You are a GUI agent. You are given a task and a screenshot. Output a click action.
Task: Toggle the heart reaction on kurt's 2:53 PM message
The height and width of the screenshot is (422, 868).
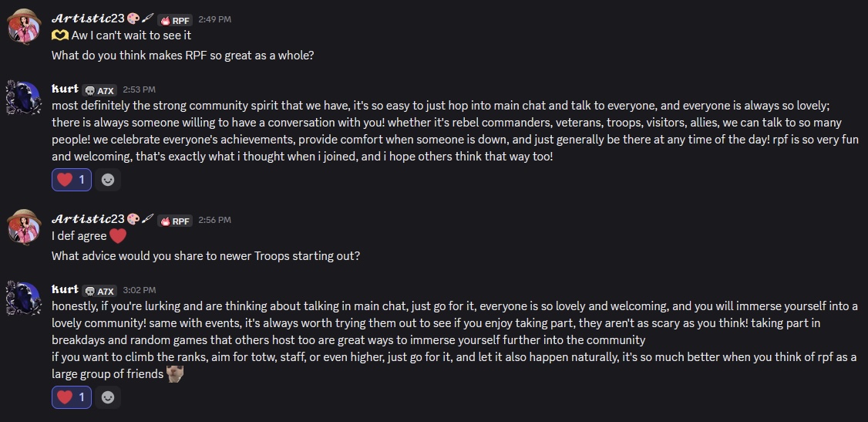pyautogui.click(x=72, y=180)
